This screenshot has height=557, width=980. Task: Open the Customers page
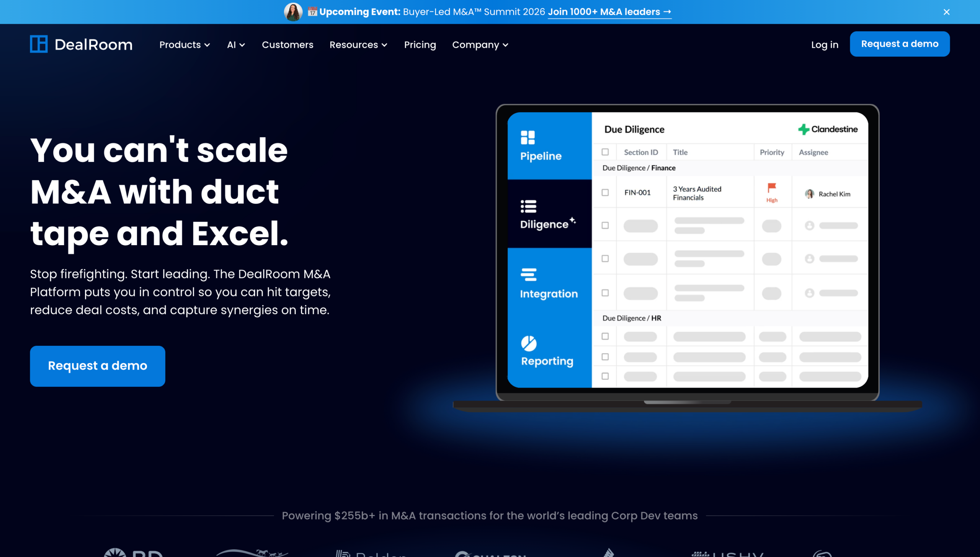coord(287,45)
